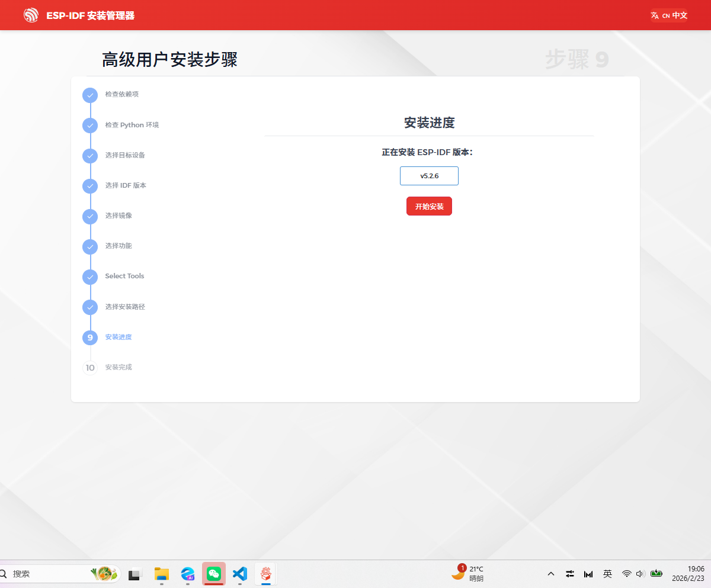Click the 高级用户安装步骤 page title

coord(169,60)
